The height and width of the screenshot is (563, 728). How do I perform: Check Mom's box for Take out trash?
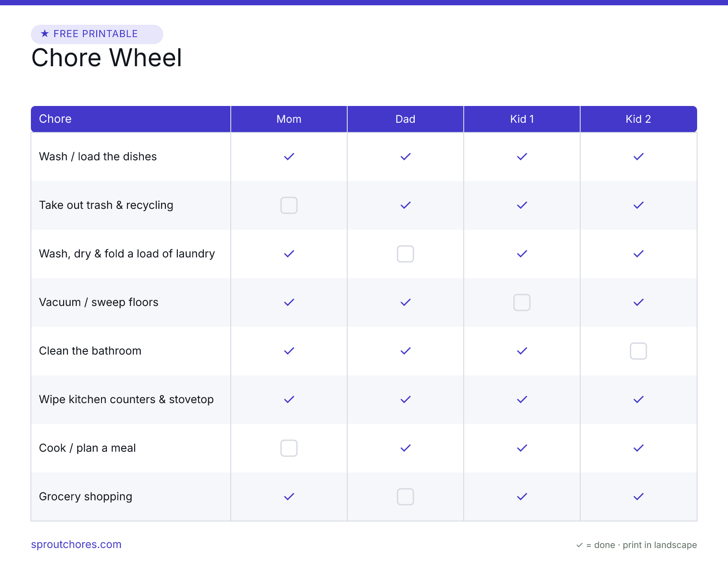tap(289, 205)
